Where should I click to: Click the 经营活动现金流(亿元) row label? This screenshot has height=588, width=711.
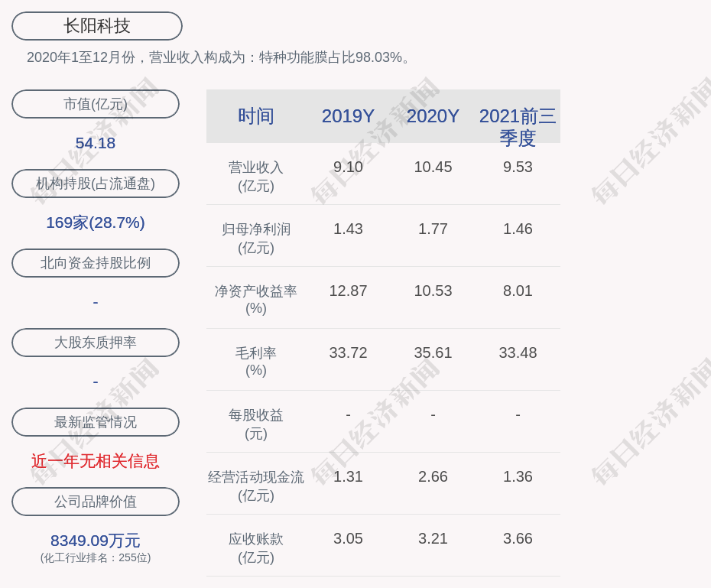[256, 486]
